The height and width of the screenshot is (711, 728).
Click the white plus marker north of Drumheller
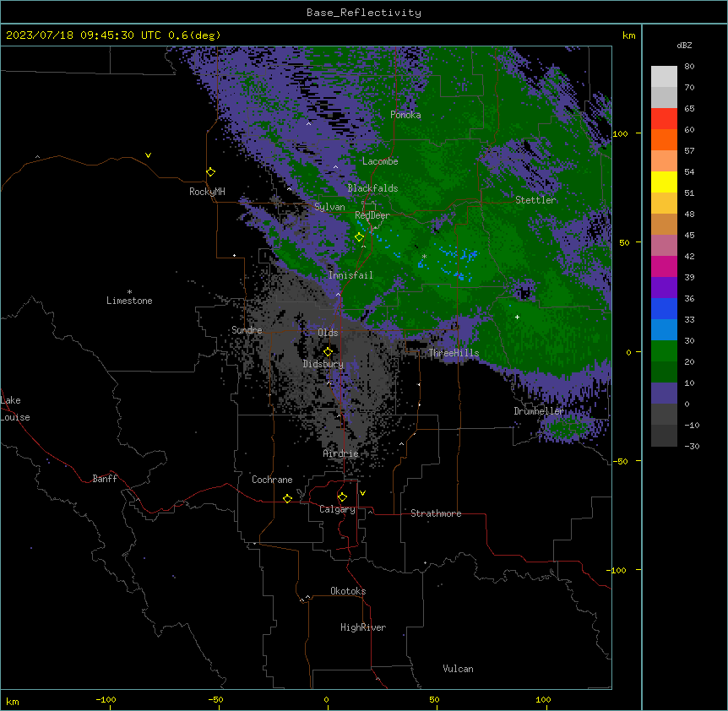click(x=517, y=317)
